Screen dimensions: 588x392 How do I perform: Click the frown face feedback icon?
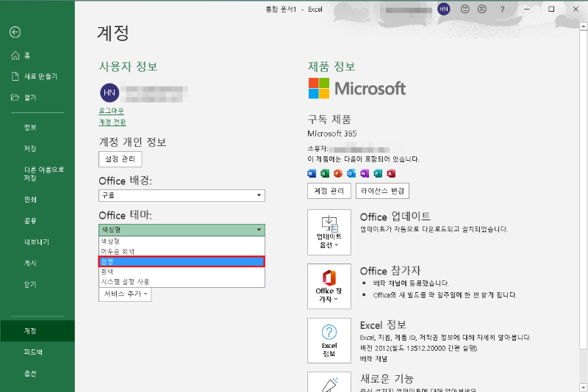tap(482, 9)
